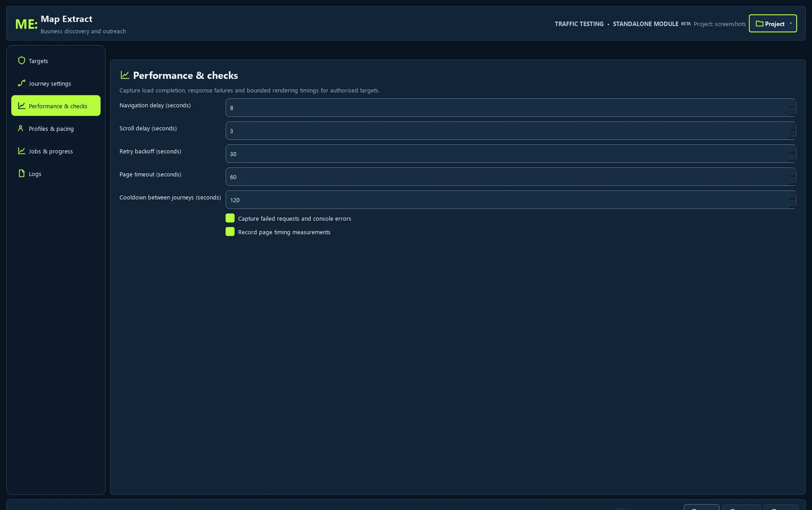The image size is (812, 510).
Task: Select the Performance & checks sidebar tab
Action: click(56, 106)
